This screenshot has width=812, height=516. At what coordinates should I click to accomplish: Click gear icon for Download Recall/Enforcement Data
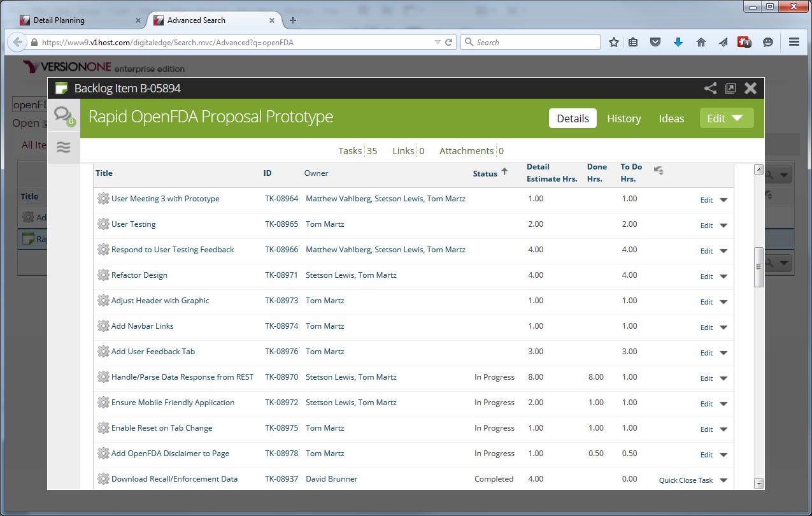point(103,479)
